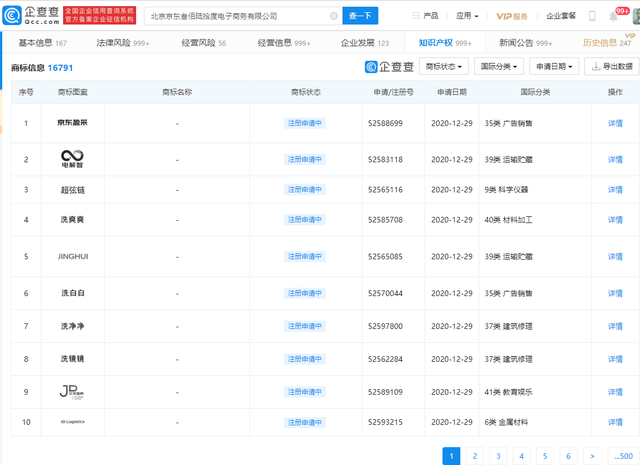Open 详情 for trademark 52585708
Viewport: 640px width, 465px height.
[615, 220]
